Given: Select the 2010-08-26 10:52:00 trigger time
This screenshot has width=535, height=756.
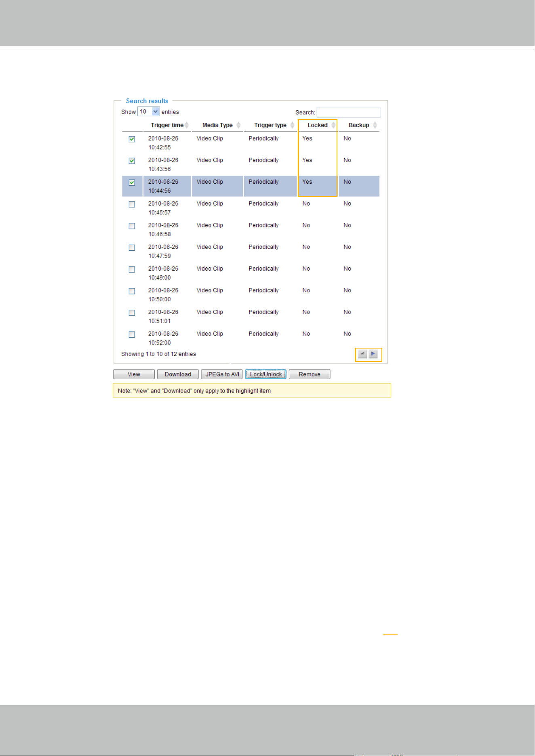Looking at the screenshot, I should tap(163, 338).
